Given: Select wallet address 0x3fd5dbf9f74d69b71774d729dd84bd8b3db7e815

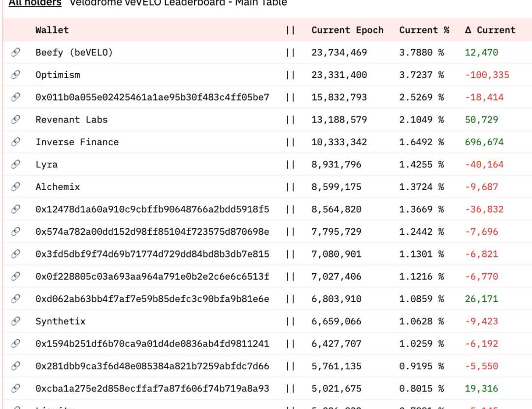Looking at the screenshot, I should tap(152, 254).
